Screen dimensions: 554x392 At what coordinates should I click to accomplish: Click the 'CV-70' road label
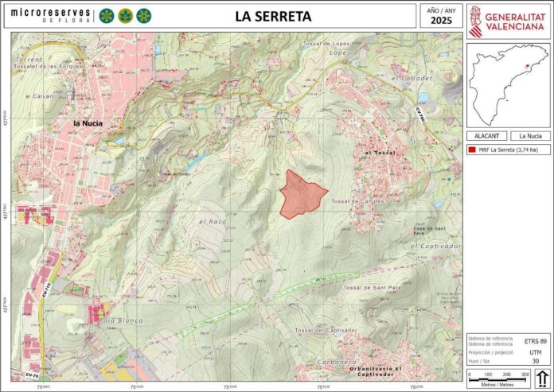click(x=32, y=376)
